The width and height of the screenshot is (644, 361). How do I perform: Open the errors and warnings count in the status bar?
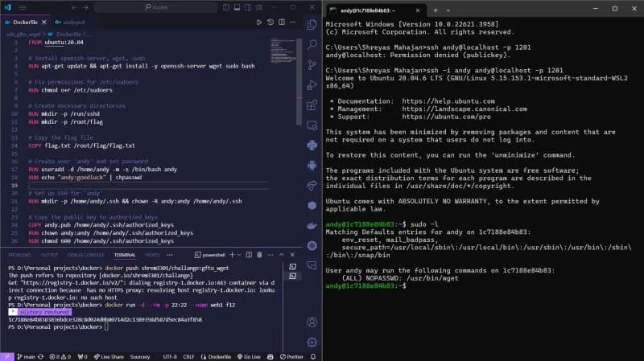(x=60, y=357)
